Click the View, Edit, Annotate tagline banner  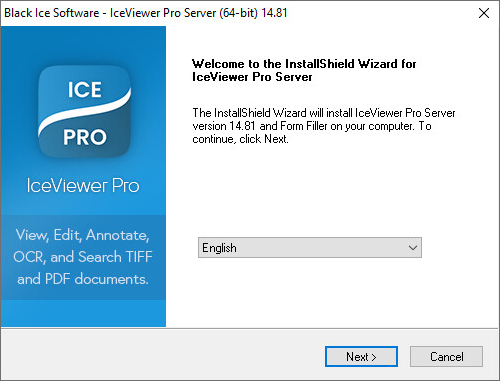click(x=83, y=257)
